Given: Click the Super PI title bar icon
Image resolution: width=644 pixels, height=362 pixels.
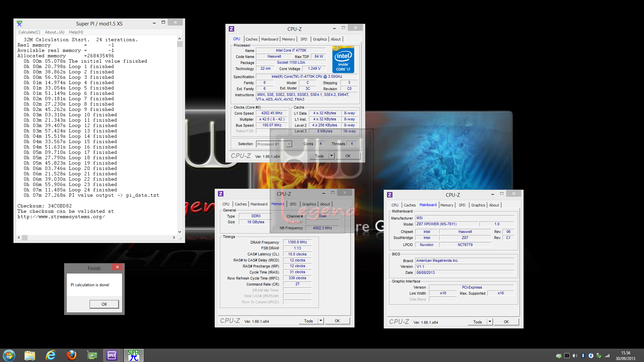Looking at the screenshot, I should (x=19, y=23).
